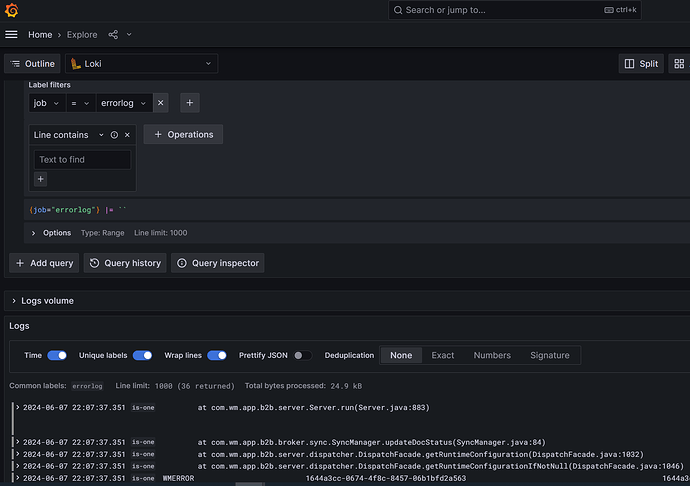The height and width of the screenshot is (486, 690).
Task: Click the share icon next to Explore
Action: [x=113, y=35]
